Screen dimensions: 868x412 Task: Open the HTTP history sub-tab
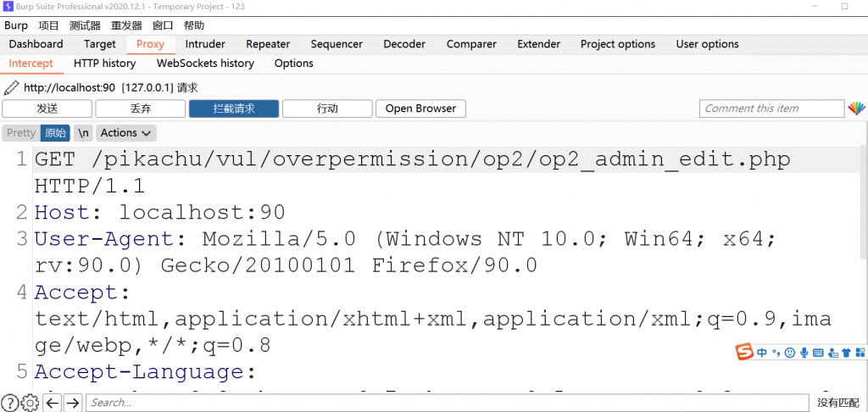click(x=104, y=63)
